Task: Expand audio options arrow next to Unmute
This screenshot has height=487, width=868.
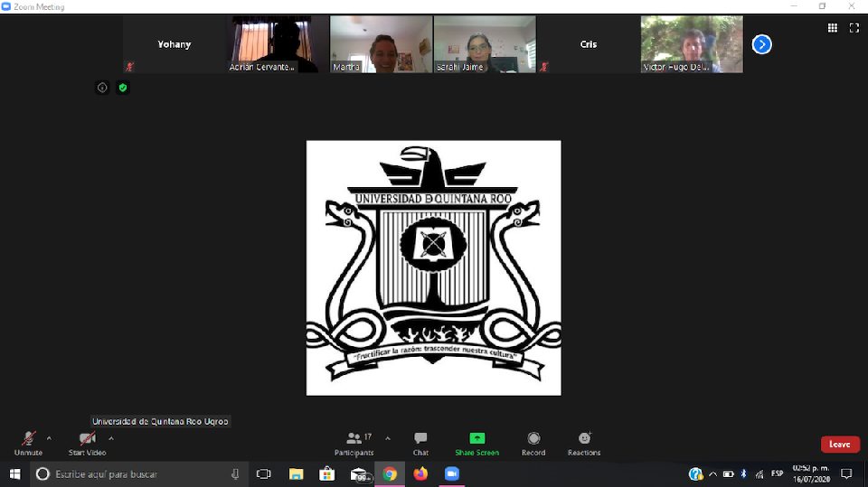Action: (x=49, y=438)
